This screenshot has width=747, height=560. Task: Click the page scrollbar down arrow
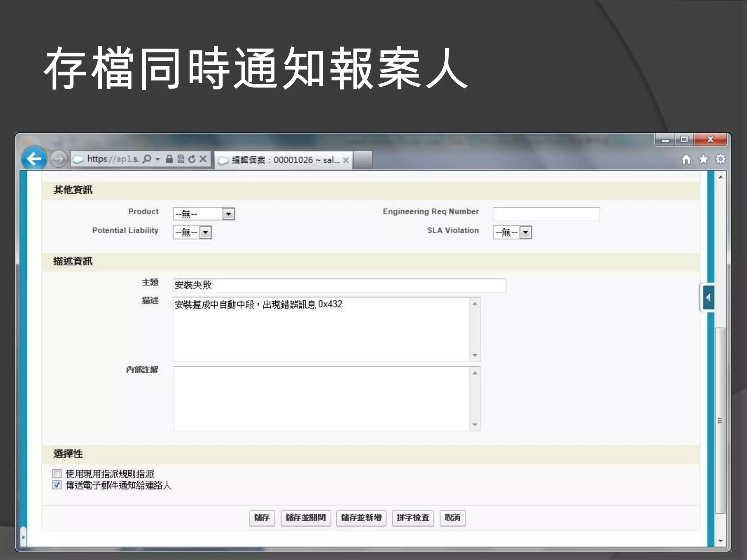coord(720,541)
